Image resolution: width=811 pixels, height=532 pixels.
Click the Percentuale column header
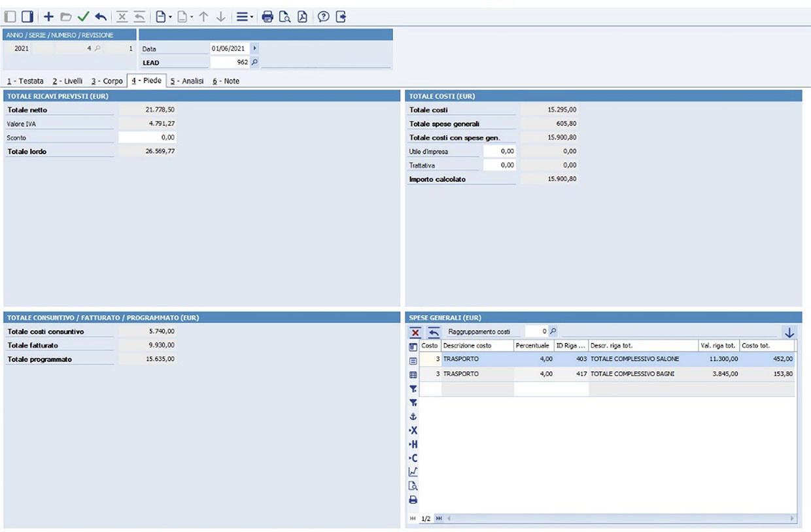click(x=533, y=345)
